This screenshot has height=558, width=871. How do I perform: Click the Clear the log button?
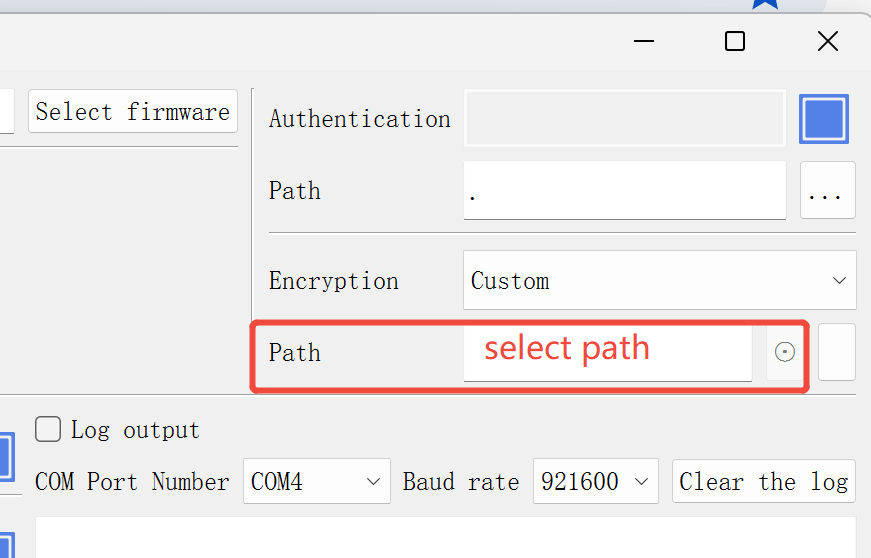[x=763, y=482]
